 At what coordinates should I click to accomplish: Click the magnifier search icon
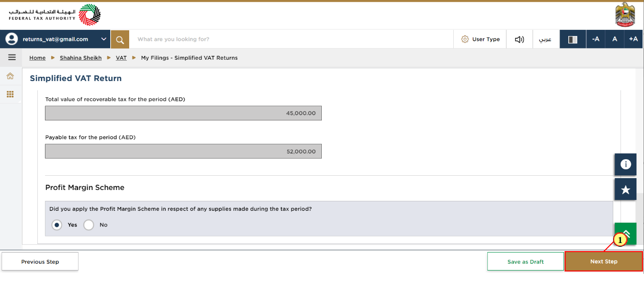[120, 39]
